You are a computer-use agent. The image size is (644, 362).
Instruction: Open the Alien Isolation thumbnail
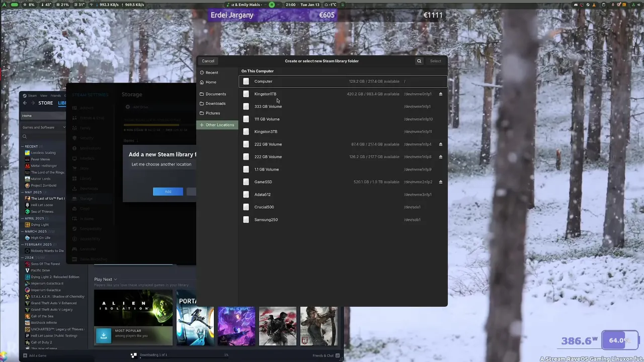click(x=133, y=318)
